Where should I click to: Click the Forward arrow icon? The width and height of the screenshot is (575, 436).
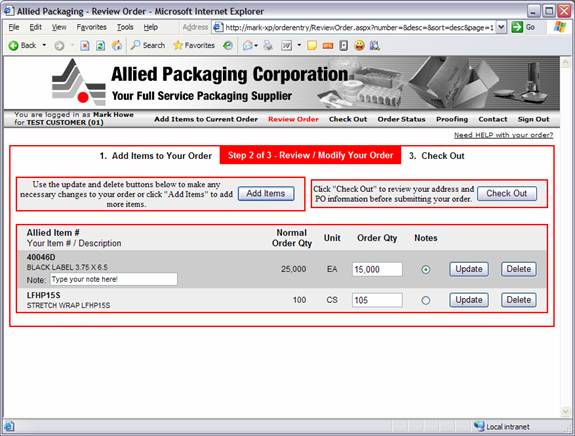(59, 45)
